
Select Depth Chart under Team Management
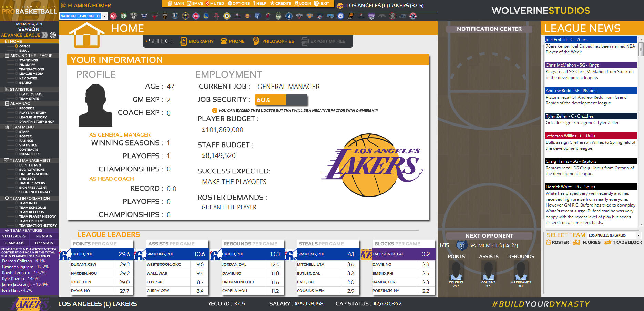(x=30, y=165)
